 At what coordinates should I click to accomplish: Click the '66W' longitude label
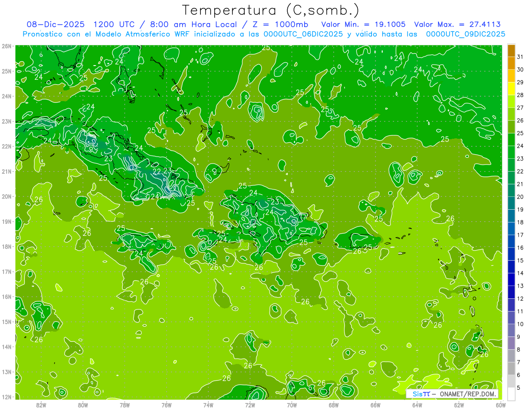tap(375, 405)
